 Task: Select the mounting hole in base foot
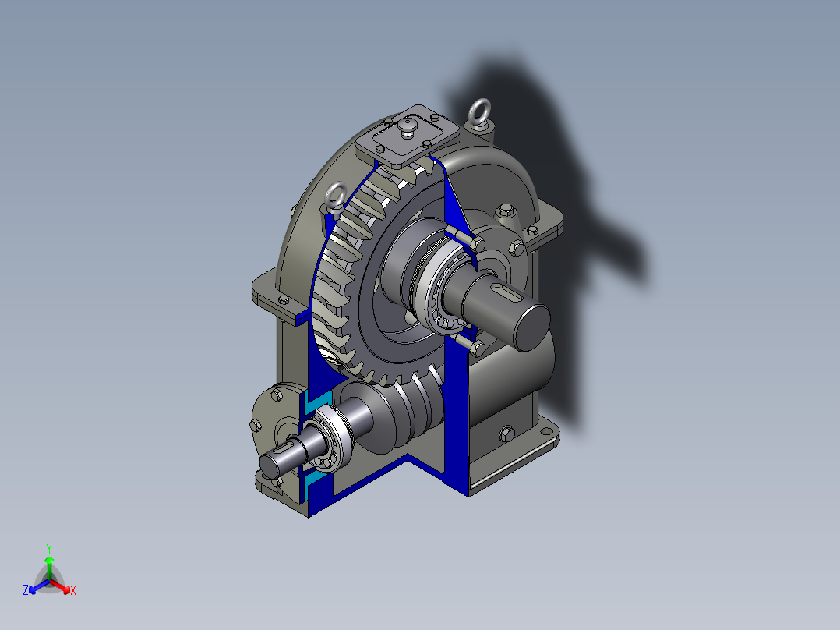coord(548,430)
